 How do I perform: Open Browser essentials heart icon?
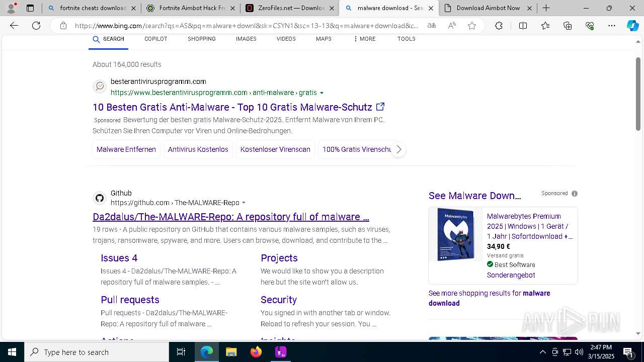590,26
